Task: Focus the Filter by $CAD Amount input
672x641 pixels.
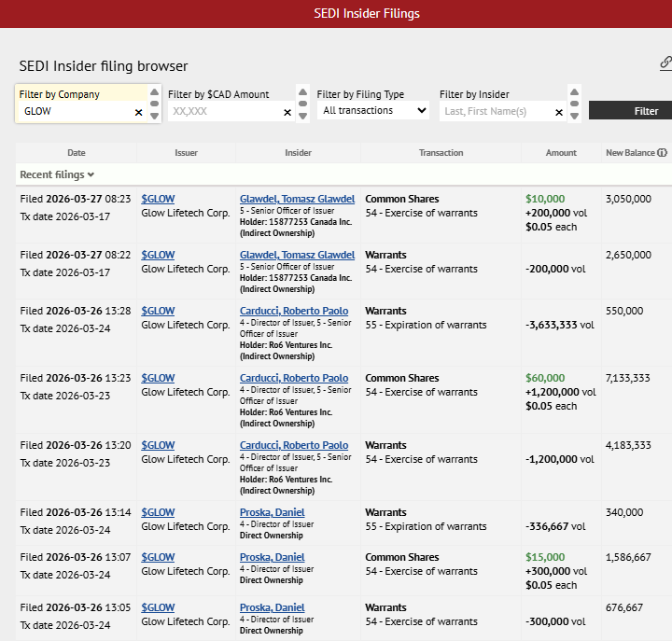Action: pos(226,112)
